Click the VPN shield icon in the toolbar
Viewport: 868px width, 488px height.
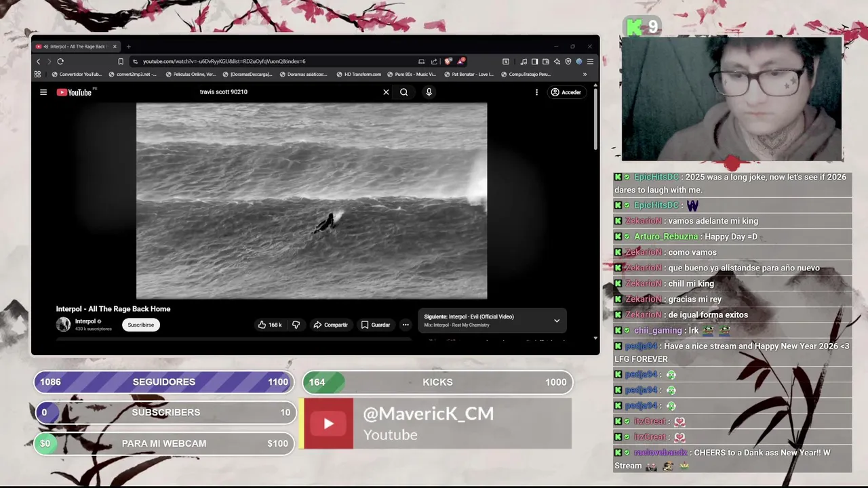point(568,61)
